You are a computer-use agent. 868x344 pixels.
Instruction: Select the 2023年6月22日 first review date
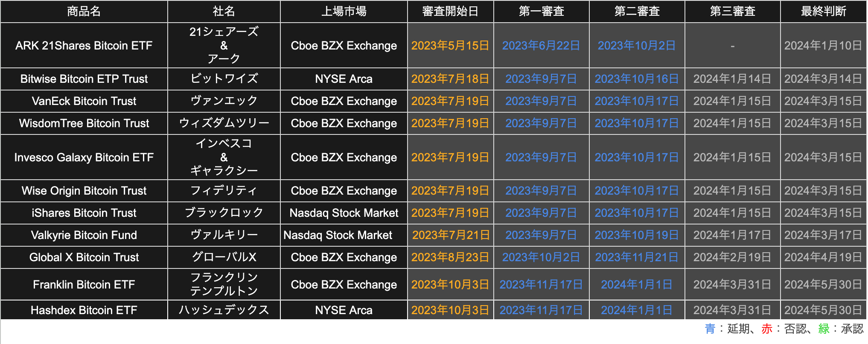click(x=541, y=46)
